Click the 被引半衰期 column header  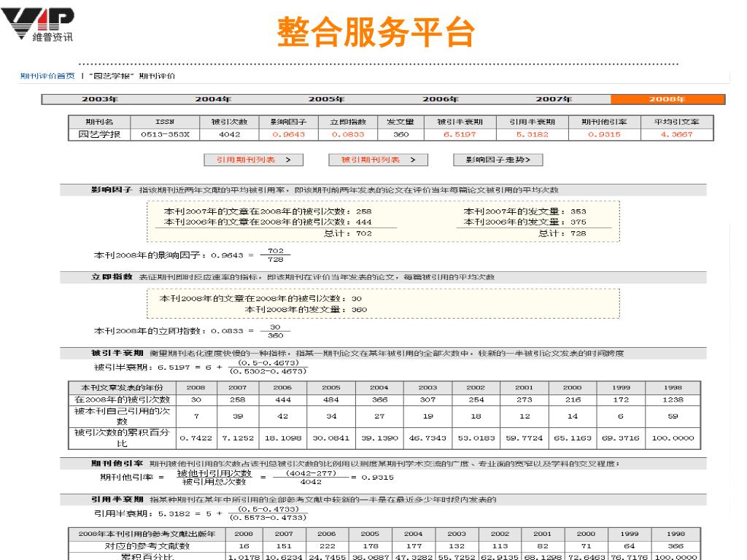[x=460, y=122]
